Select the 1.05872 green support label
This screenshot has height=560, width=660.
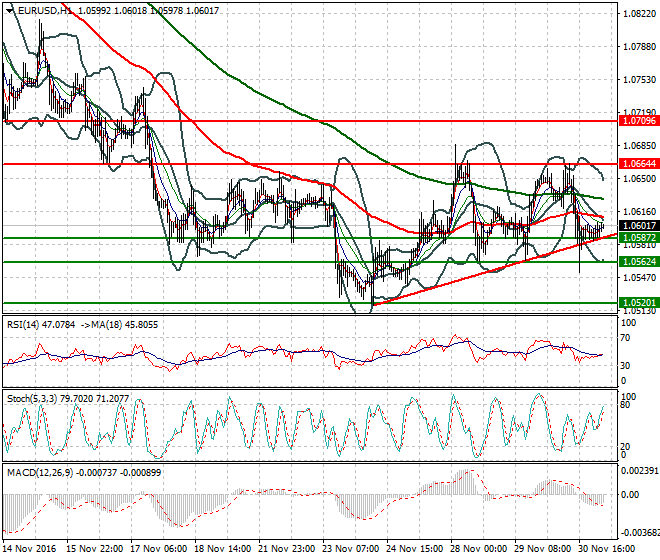pos(639,238)
